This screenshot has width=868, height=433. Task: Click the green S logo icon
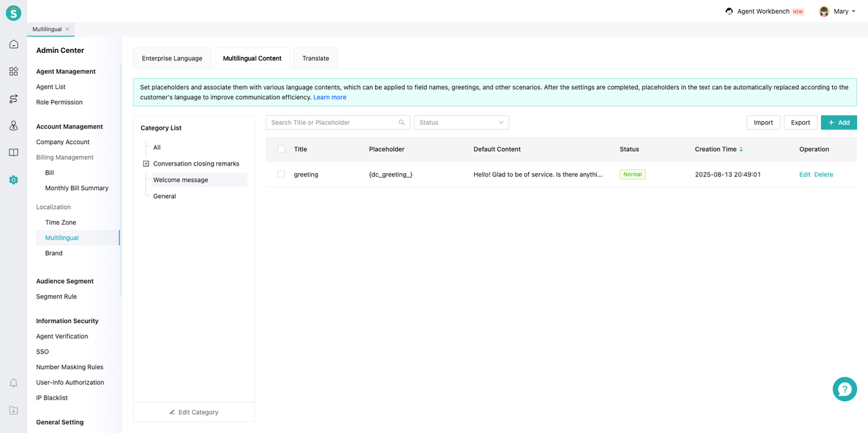[x=14, y=13]
